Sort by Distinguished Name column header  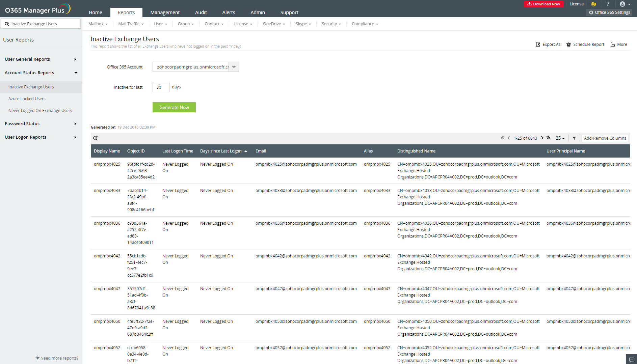pos(416,151)
